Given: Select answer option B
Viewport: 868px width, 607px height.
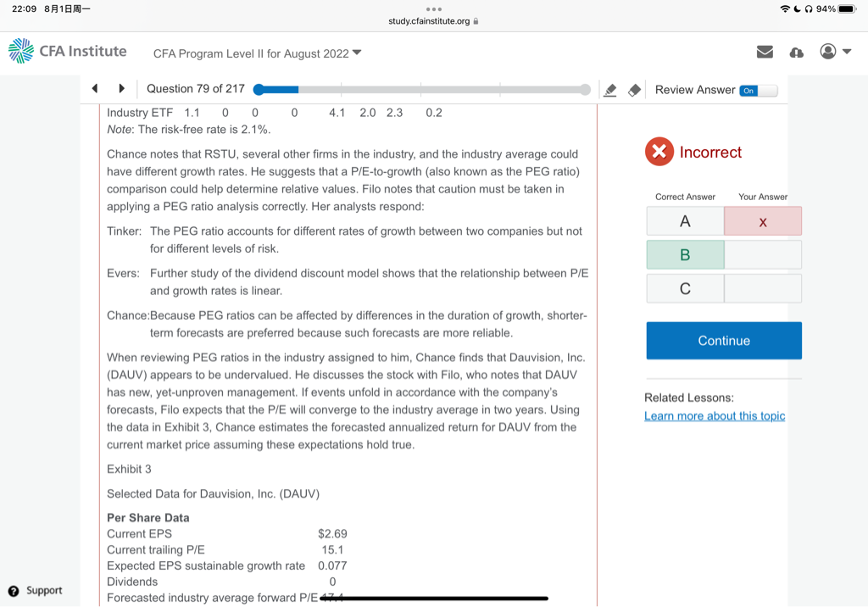Looking at the screenshot, I should pyautogui.click(x=685, y=255).
